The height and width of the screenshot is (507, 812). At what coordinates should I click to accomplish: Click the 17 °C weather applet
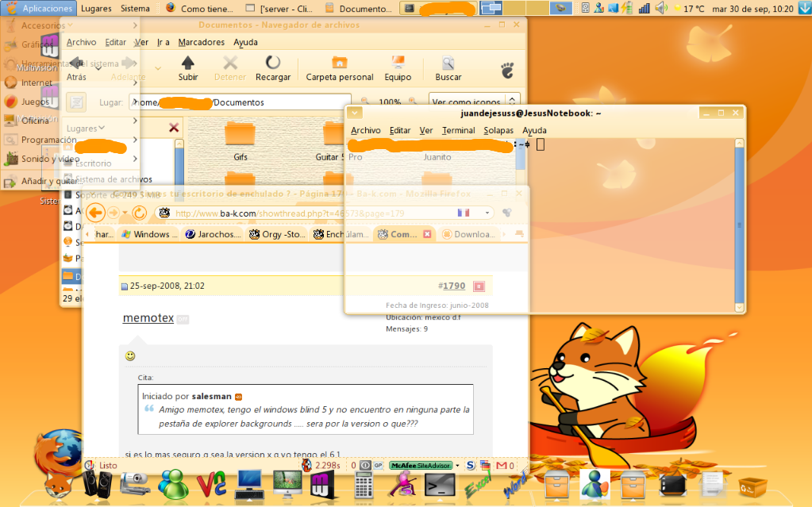[688, 8]
